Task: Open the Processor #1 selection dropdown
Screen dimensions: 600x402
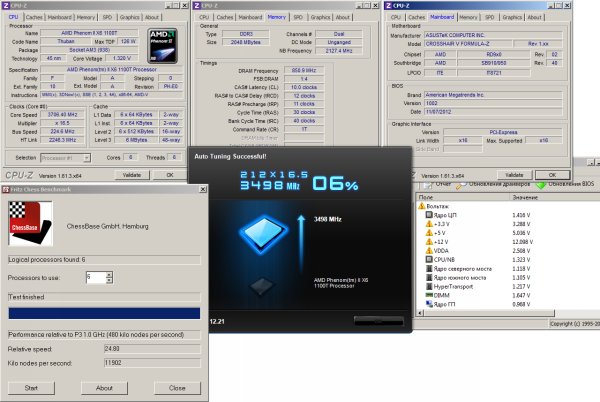Action: (87, 158)
